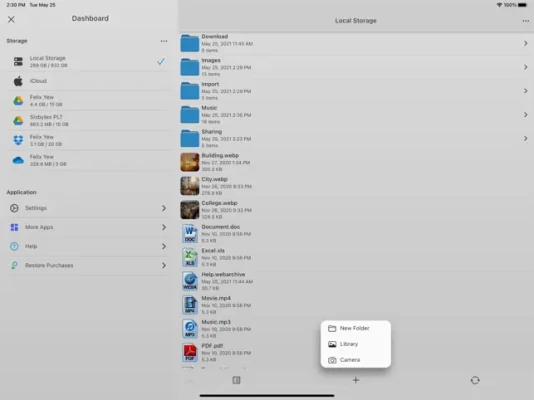This screenshot has width=534, height=400.
Task: Expand the Settings row chevron
Action: coord(164,208)
